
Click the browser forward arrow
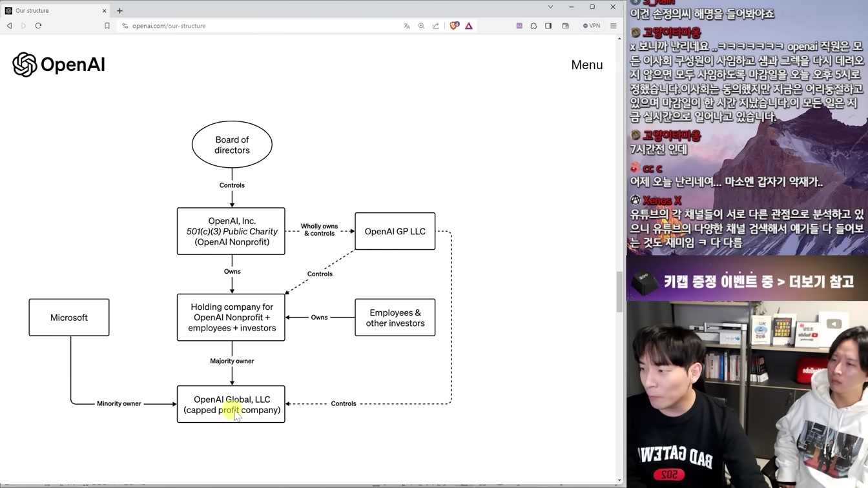[24, 26]
